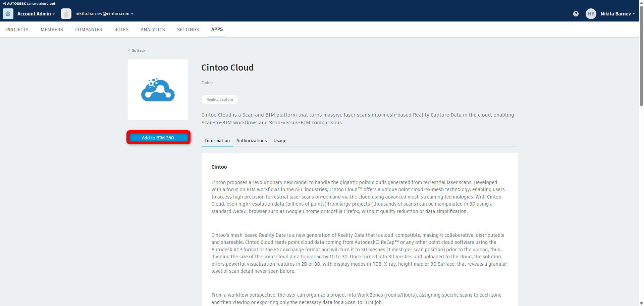Open the Members tab
The height and width of the screenshot is (306, 644).
[x=52, y=30]
